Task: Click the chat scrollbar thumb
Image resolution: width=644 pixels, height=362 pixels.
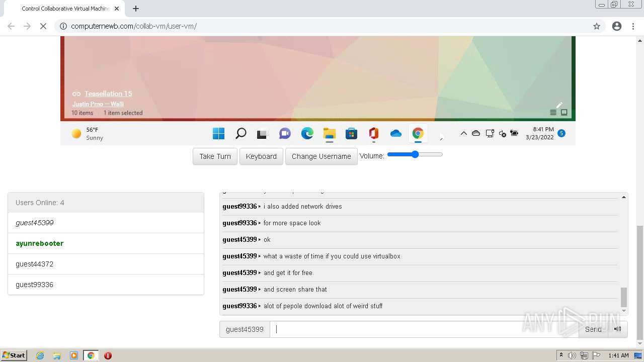Action: 624,297
